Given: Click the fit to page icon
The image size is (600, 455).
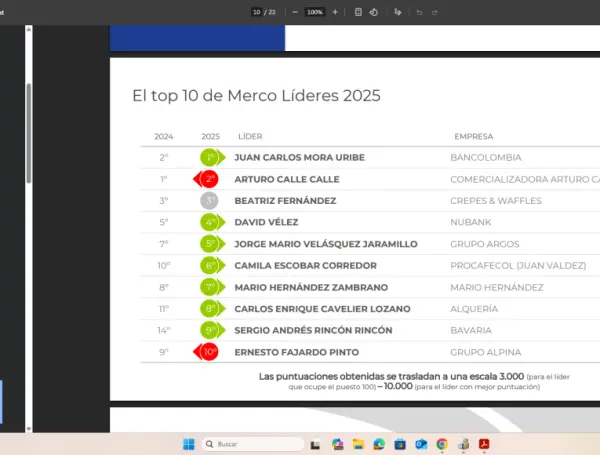Looking at the screenshot, I should (358, 12).
